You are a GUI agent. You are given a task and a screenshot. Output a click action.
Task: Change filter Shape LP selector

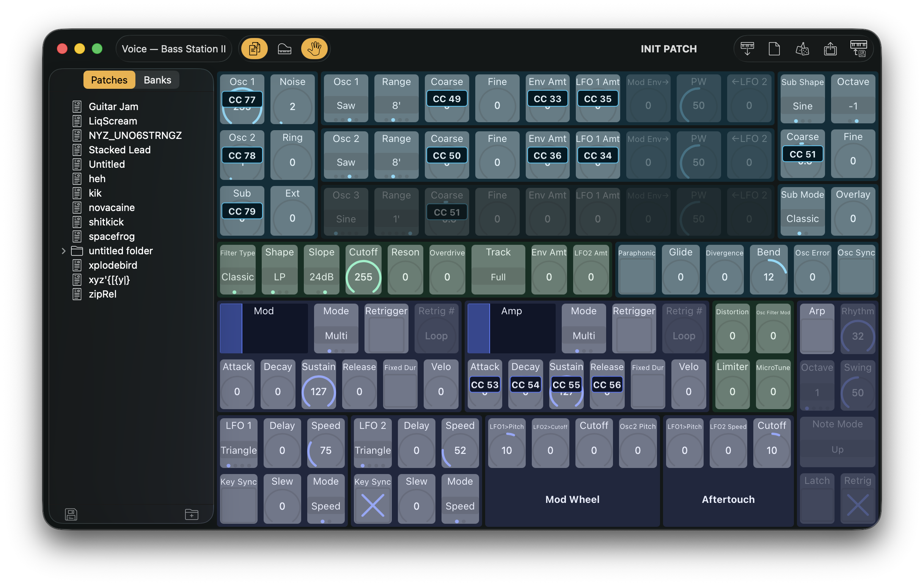279,277
